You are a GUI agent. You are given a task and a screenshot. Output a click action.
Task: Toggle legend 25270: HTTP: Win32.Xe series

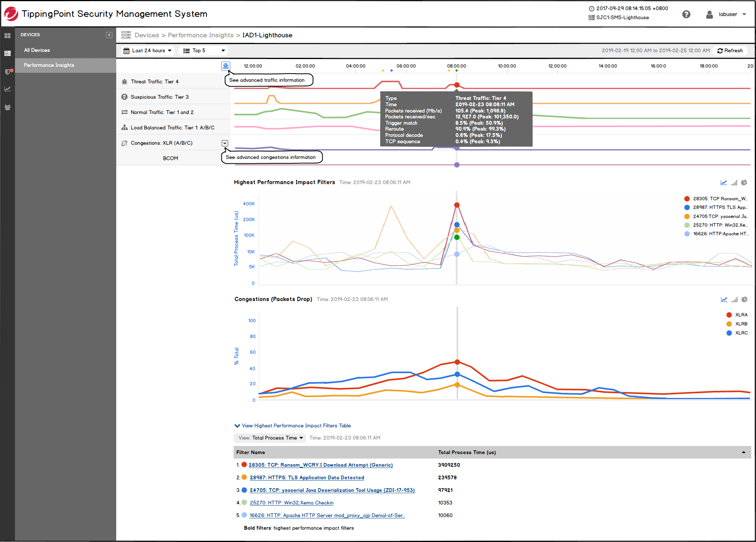(x=716, y=225)
